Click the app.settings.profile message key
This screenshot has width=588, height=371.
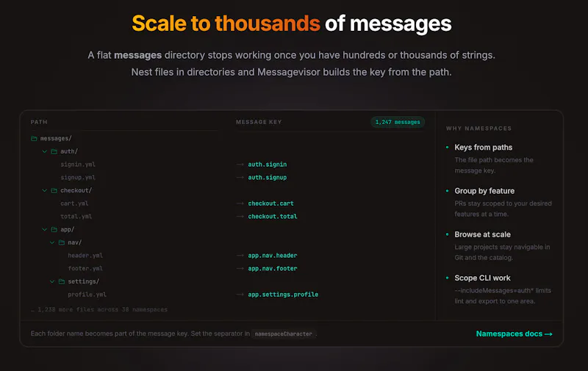[283, 295]
